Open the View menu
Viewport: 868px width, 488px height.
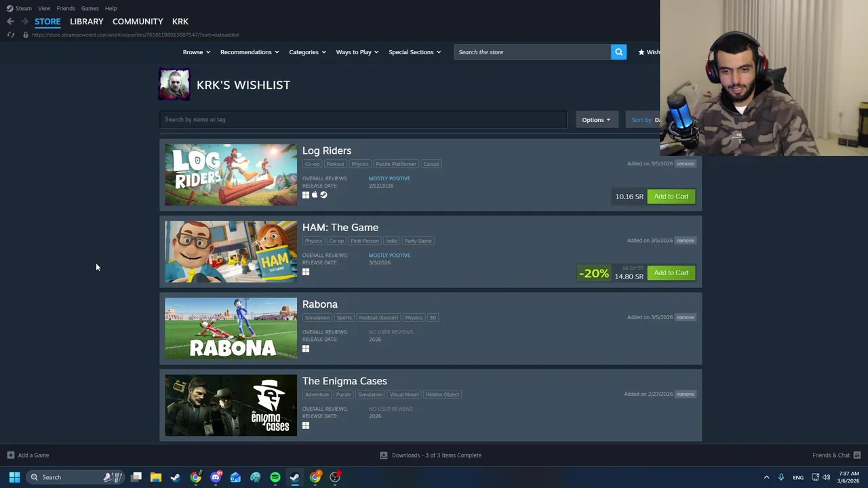[44, 8]
